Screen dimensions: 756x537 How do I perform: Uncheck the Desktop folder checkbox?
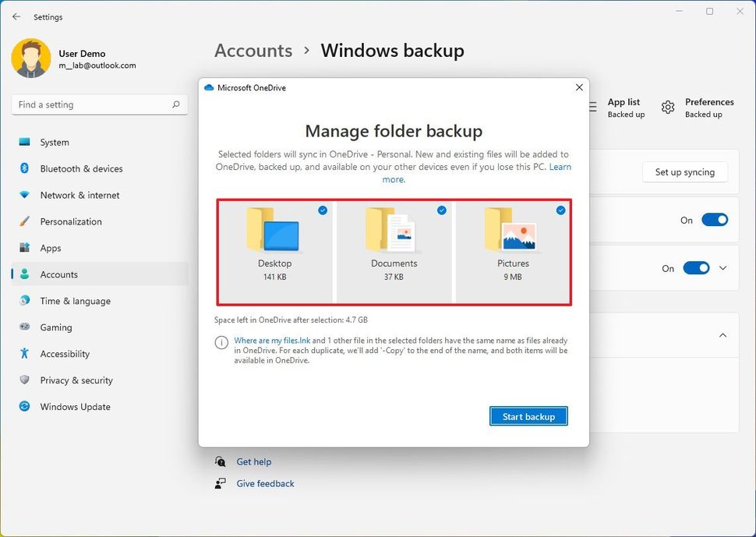[x=323, y=210]
